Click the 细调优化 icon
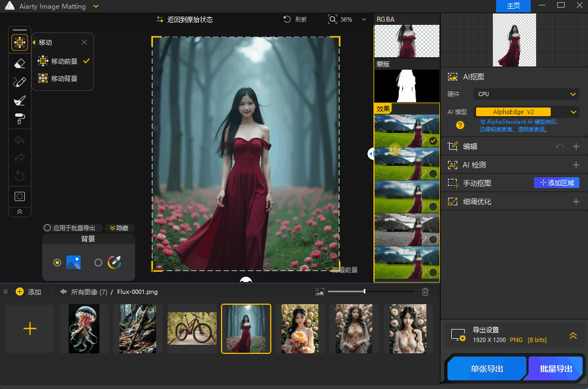Screen dimensions: 588x389 [453, 202]
